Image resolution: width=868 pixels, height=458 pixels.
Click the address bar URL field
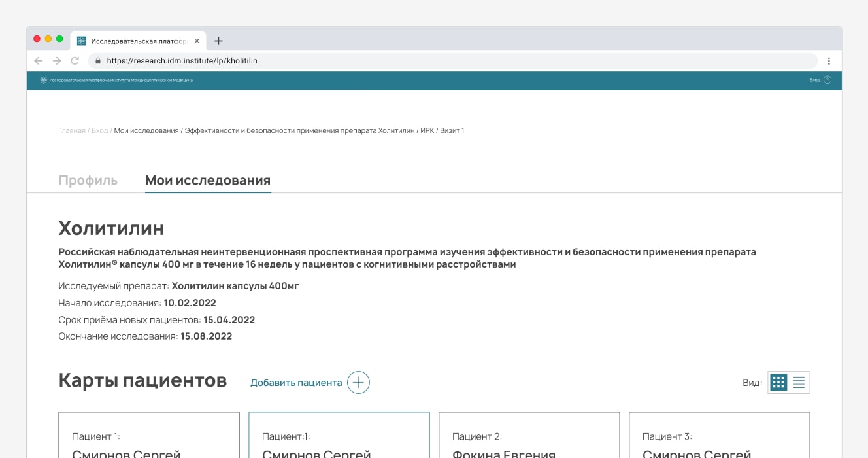coord(452,60)
